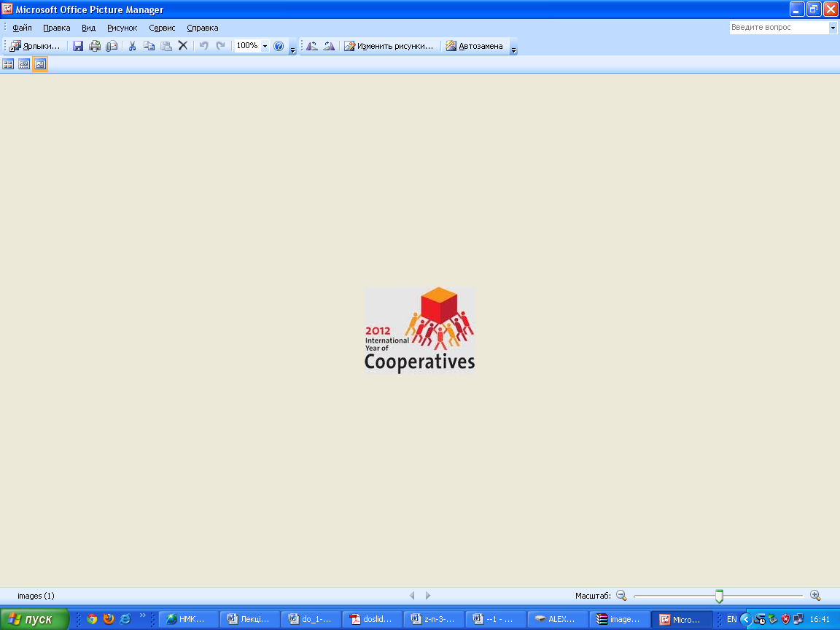Click the blue Help question mark icon
The image size is (840, 630).
279,46
